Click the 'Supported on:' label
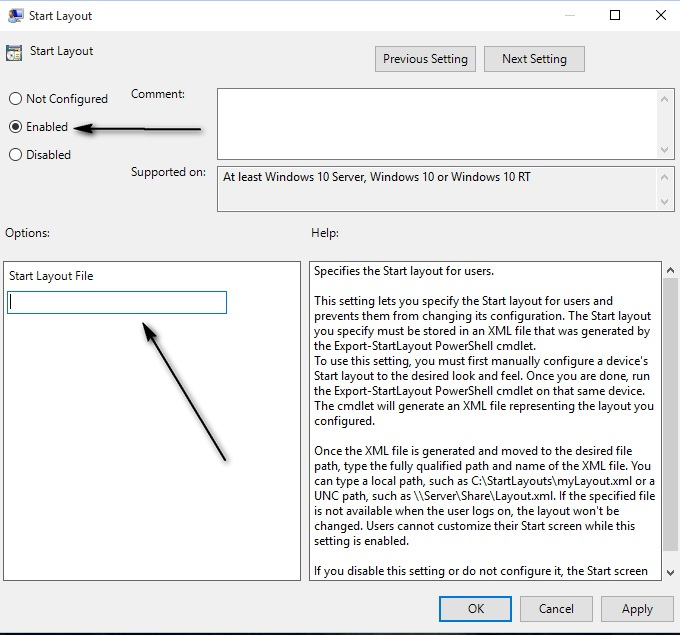 click(168, 172)
